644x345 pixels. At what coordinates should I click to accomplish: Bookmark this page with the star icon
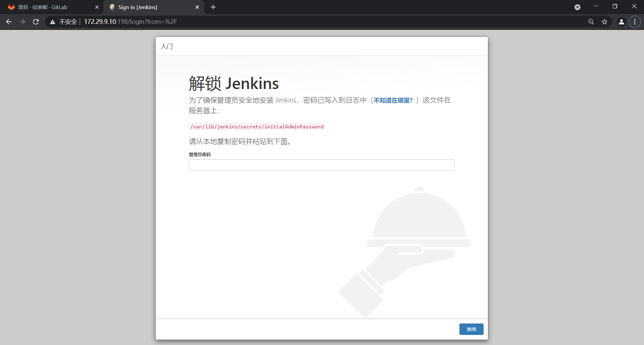click(x=604, y=22)
